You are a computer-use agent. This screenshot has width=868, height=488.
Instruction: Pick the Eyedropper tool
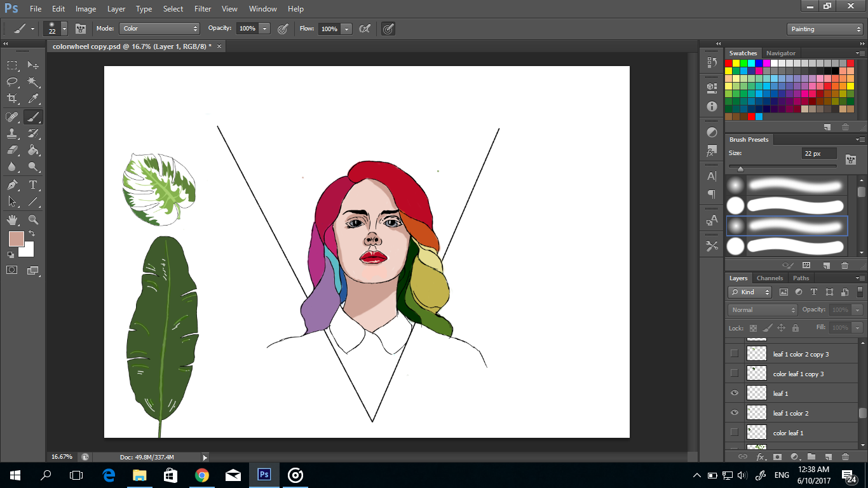click(x=34, y=98)
